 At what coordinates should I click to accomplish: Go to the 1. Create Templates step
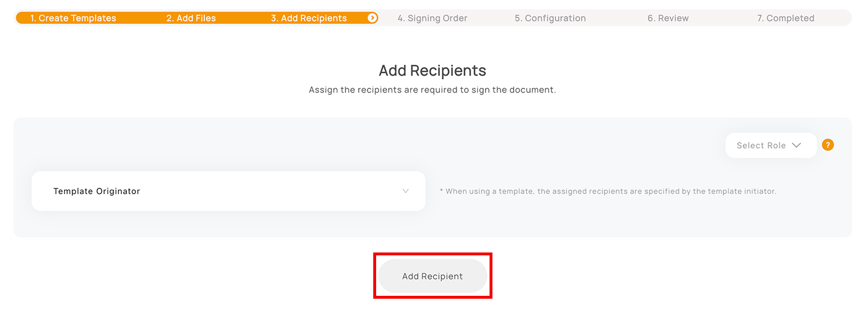point(73,18)
